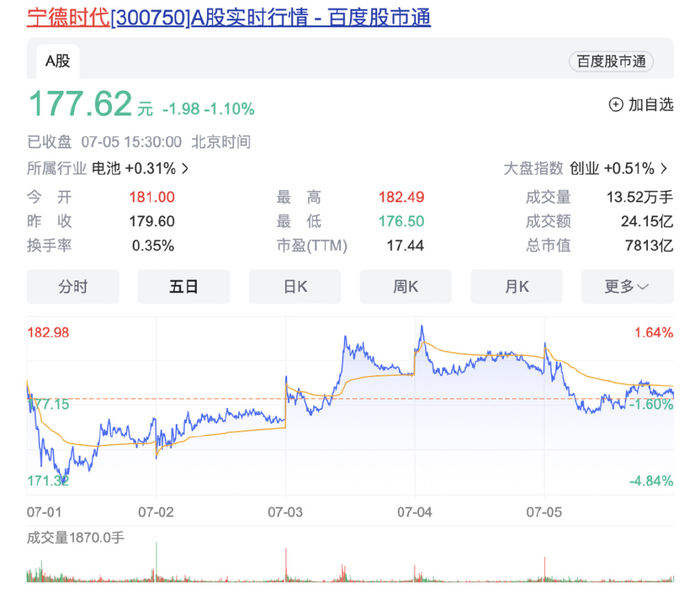Click the volume spike bar at 07-02

click(157, 562)
